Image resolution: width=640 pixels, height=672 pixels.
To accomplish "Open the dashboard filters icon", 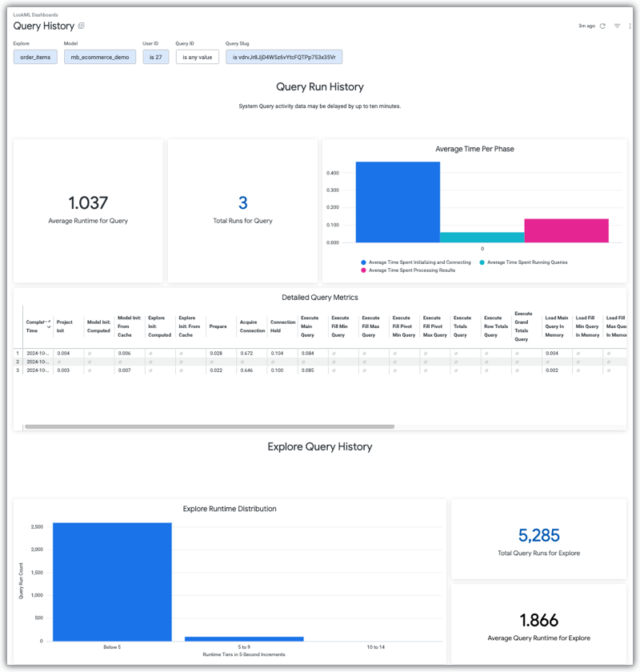I will [617, 26].
